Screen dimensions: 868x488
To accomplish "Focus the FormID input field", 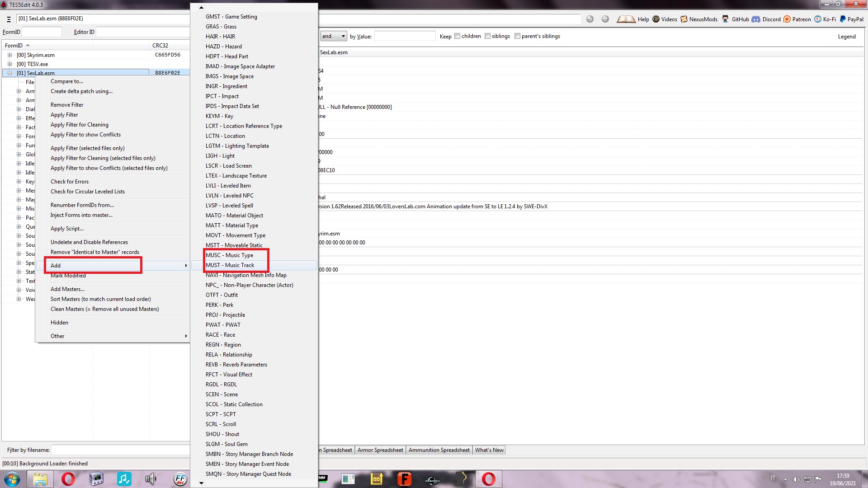I will [42, 32].
